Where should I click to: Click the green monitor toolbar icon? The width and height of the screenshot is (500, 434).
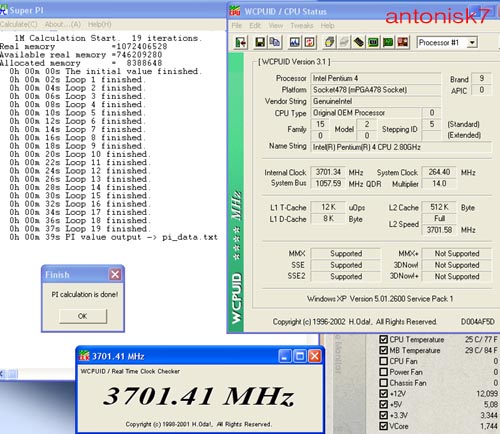pos(373,42)
